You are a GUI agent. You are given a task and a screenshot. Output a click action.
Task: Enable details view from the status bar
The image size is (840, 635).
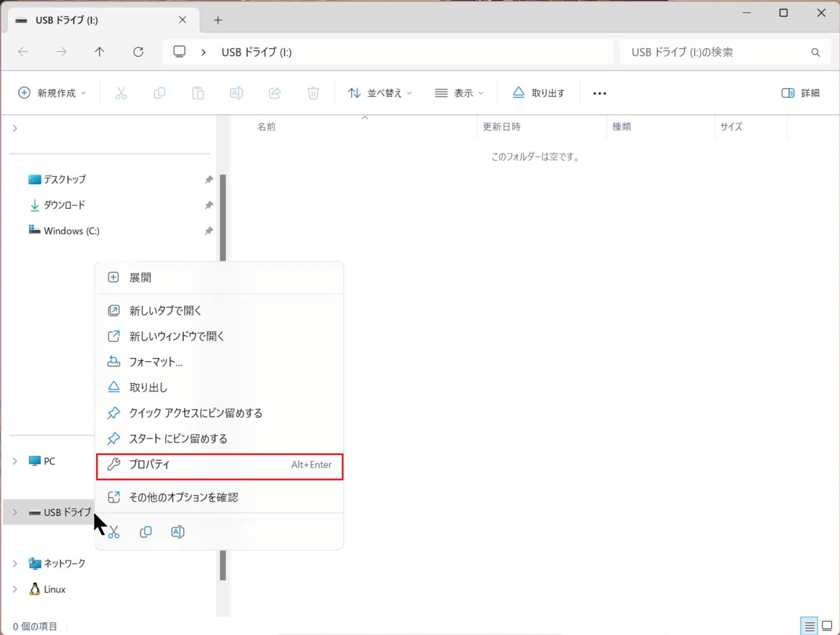point(809,626)
